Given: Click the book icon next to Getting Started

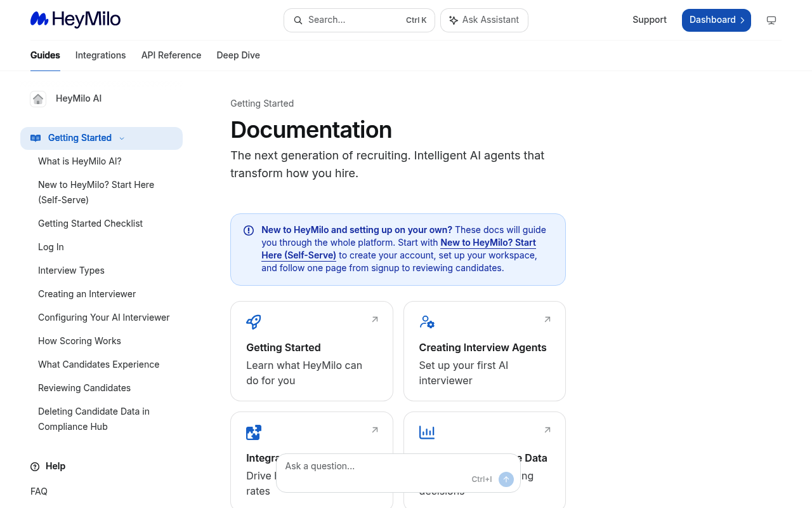Looking at the screenshot, I should 36,138.
